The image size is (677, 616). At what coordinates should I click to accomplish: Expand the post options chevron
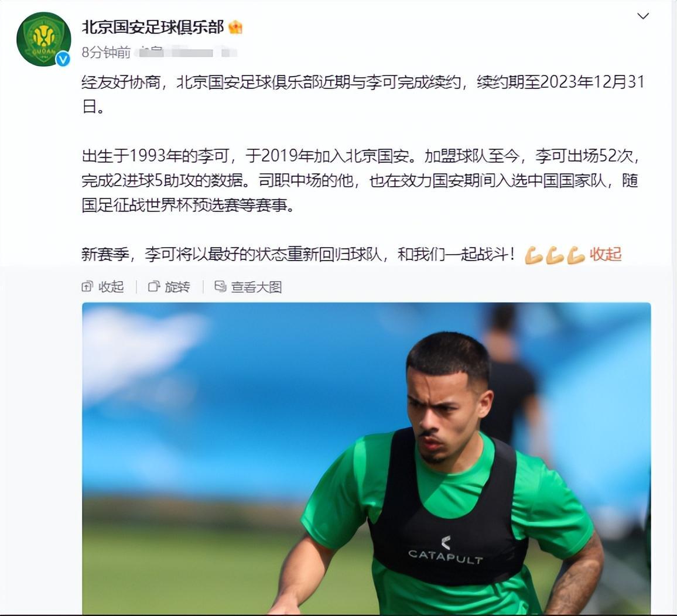point(643,16)
